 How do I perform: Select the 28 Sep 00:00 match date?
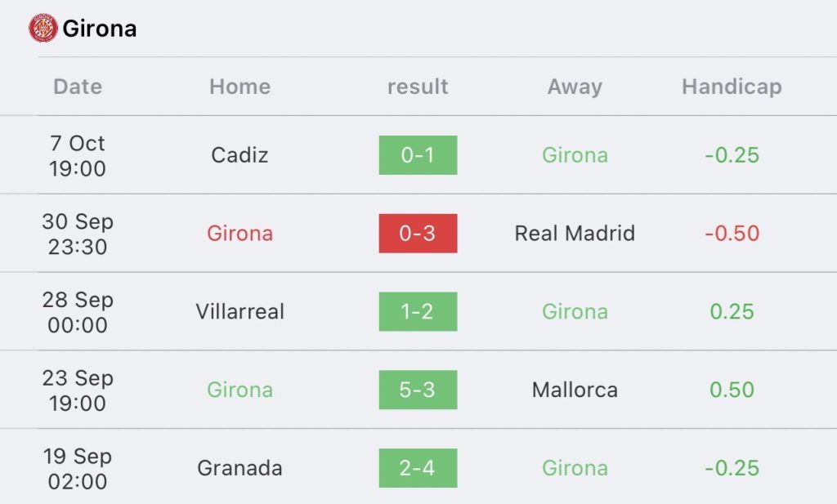click(x=78, y=312)
